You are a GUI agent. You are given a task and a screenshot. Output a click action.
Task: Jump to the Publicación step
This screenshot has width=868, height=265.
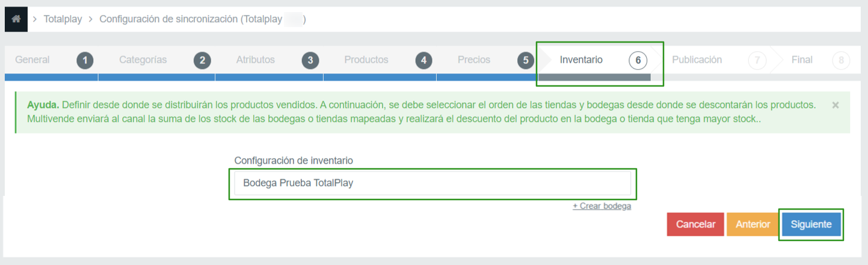point(697,60)
